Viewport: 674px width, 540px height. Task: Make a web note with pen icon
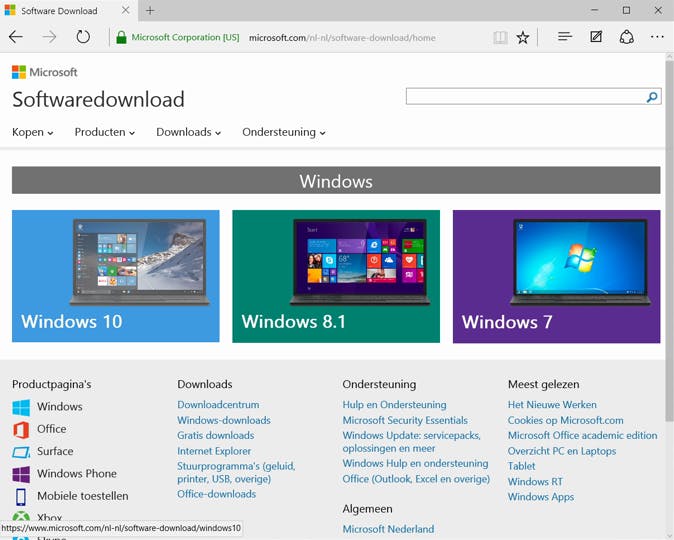point(596,37)
